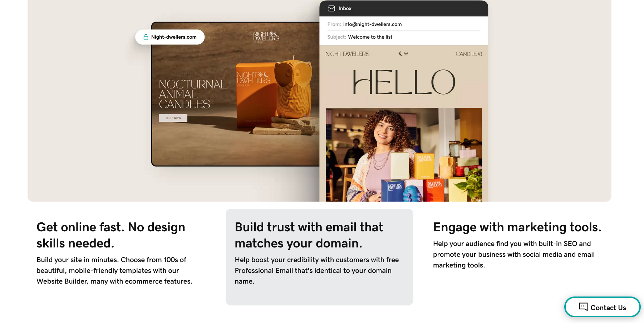The height and width of the screenshot is (323, 644).
Task: Click the info@night-dwellers.com sender address
Action: coord(372,24)
